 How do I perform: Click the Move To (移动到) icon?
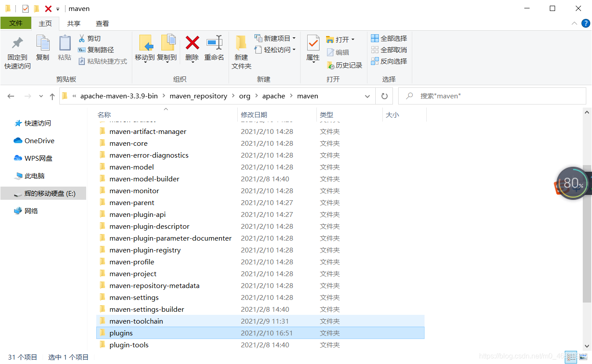click(x=145, y=43)
